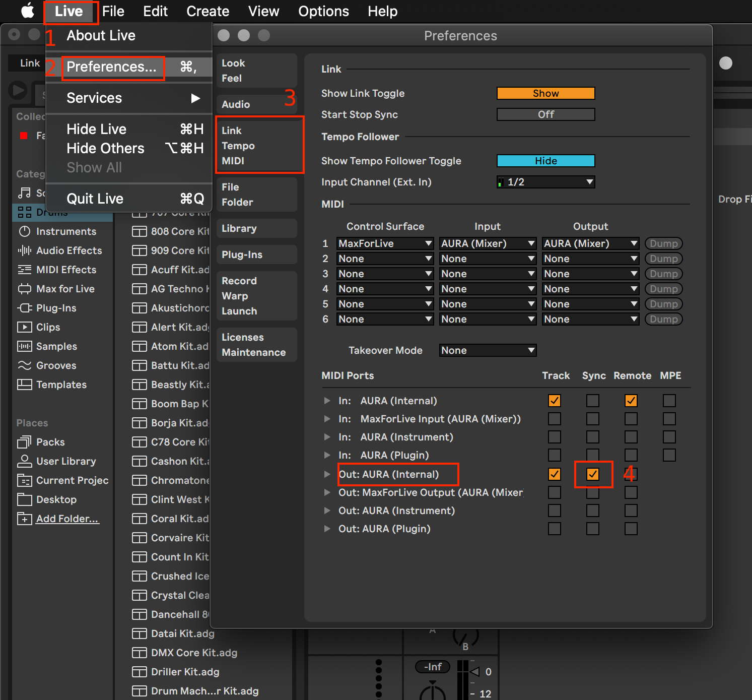Click the Acuff Kit rack icon
752x700 pixels.
point(139,270)
